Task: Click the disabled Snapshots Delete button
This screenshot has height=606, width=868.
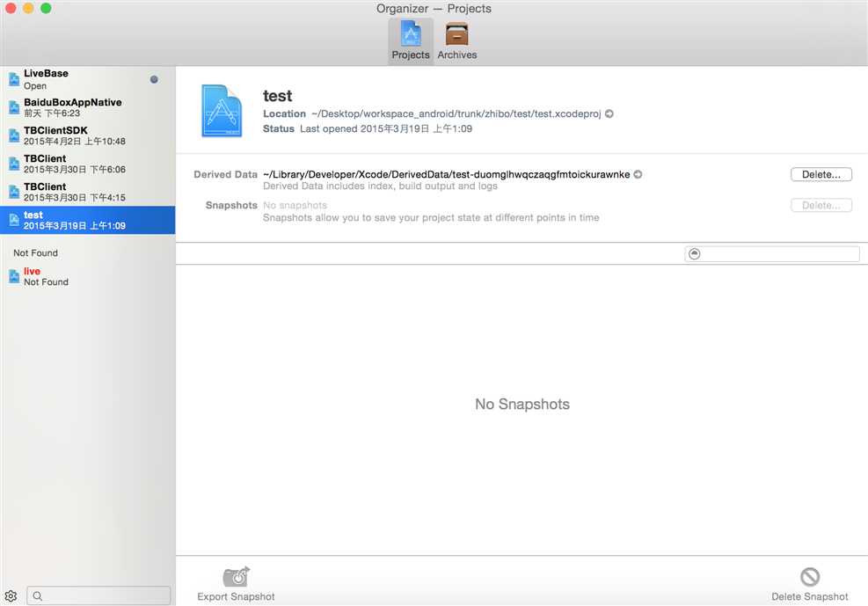Action: 821,205
